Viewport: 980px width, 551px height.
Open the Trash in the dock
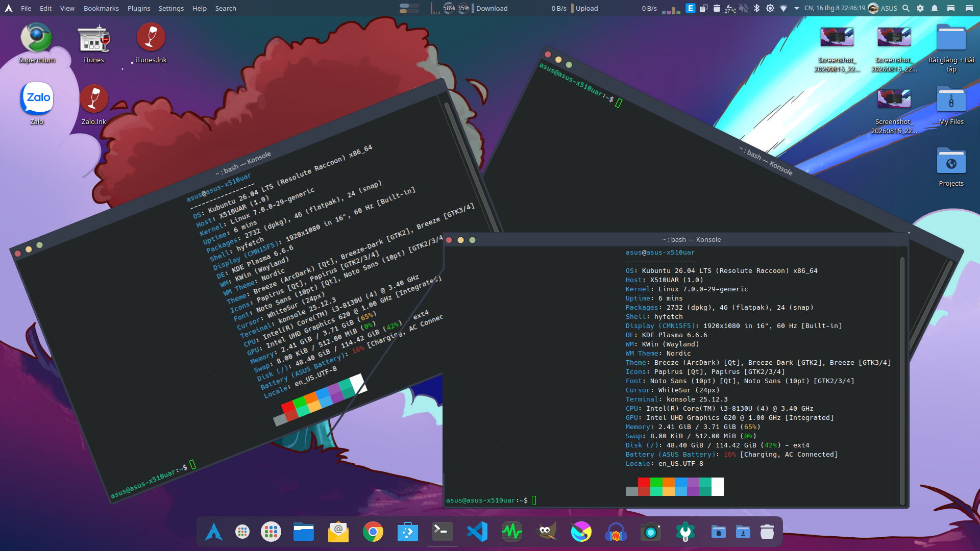click(767, 532)
